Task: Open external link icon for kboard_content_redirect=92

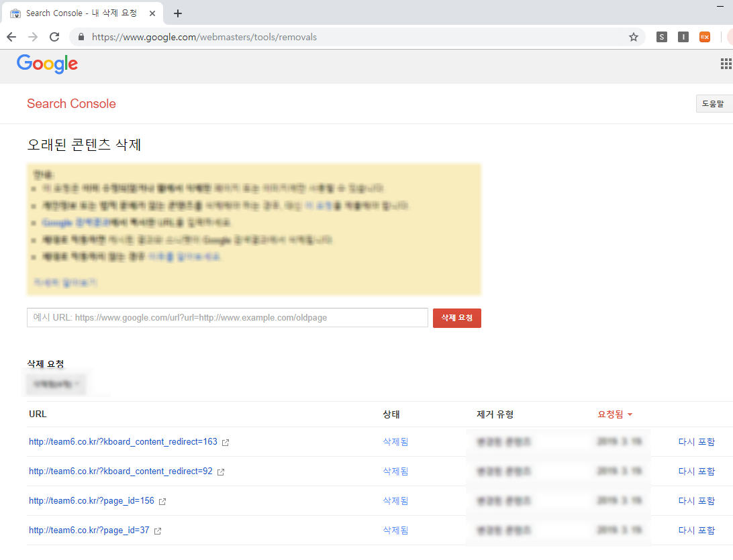Action: [221, 472]
